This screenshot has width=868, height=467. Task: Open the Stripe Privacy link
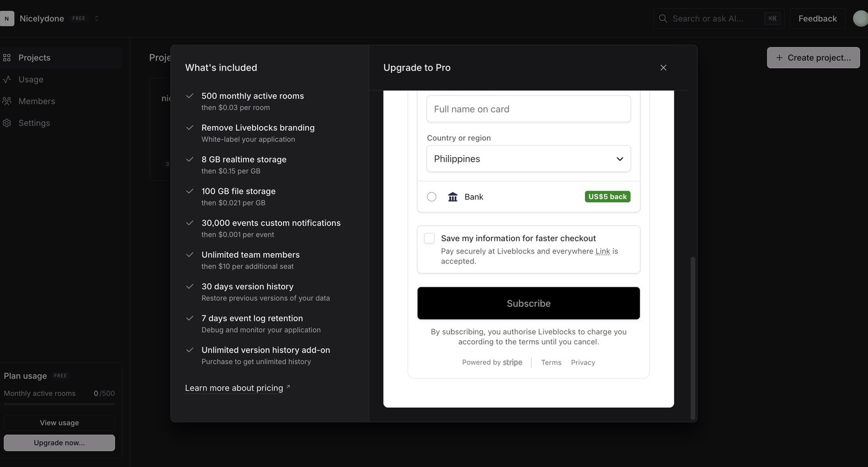583,363
